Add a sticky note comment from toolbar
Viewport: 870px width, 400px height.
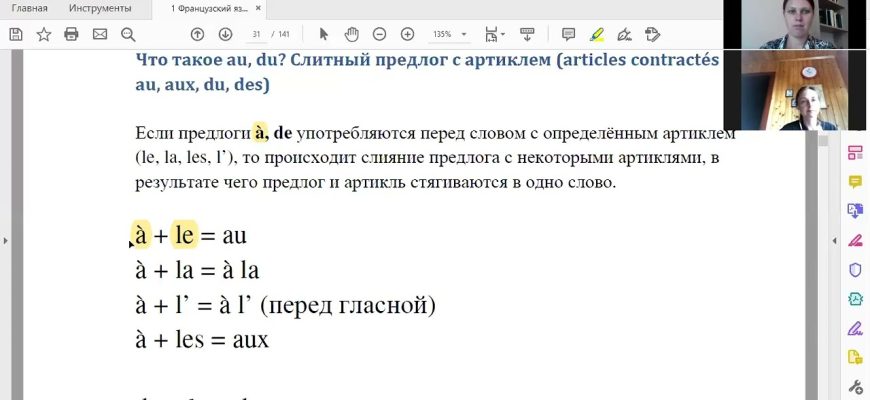(x=569, y=34)
